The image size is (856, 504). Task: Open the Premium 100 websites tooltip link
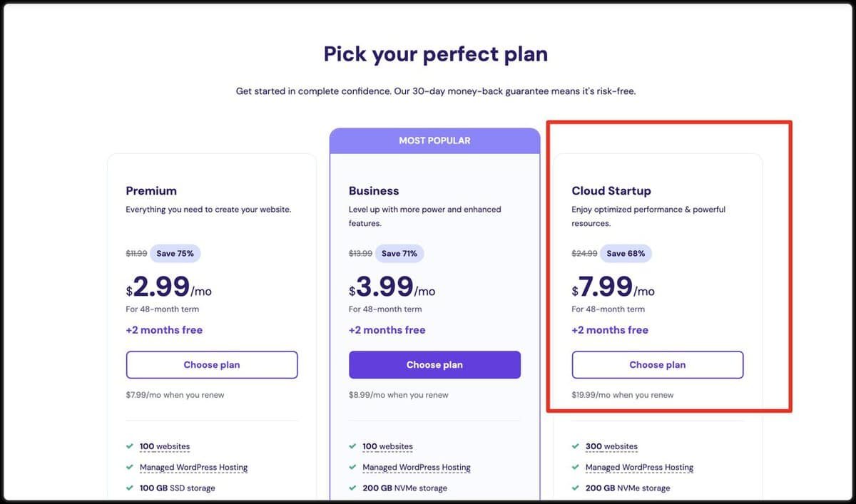click(165, 446)
